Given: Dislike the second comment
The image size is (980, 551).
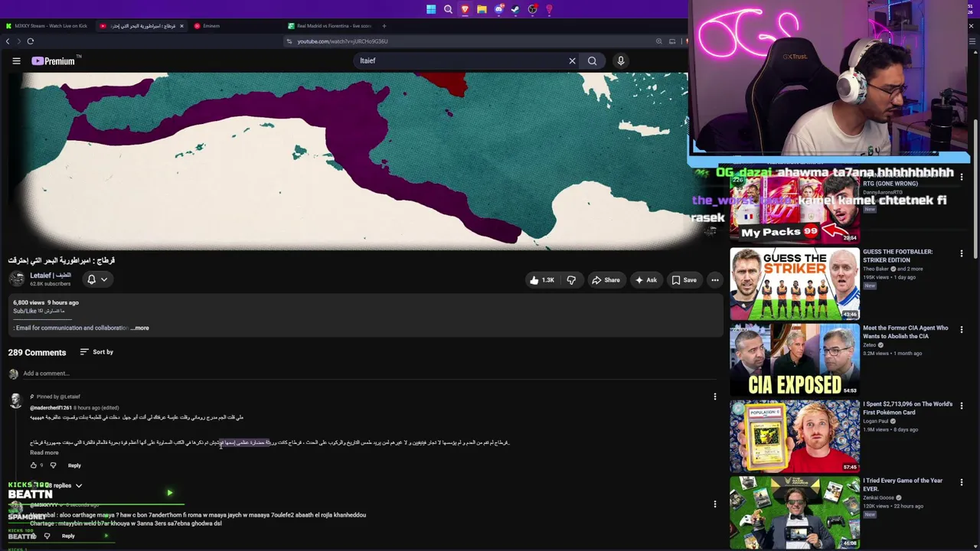Looking at the screenshot, I should pos(47,536).
